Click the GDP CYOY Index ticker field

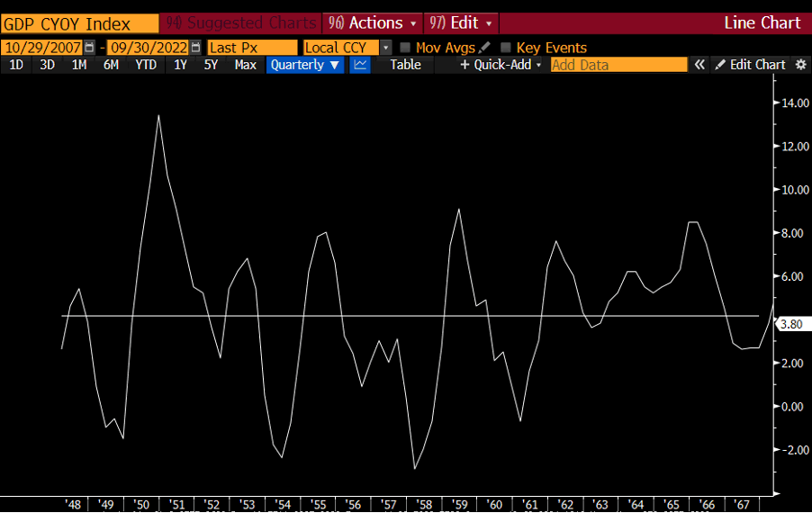(x=80, y=23)
